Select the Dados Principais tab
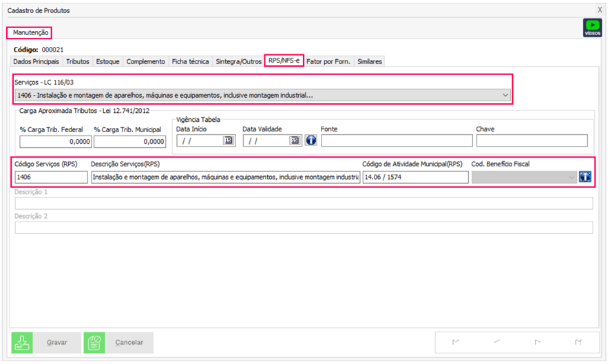The width and height of the screenshot is (610, 364). pos(36,61)
